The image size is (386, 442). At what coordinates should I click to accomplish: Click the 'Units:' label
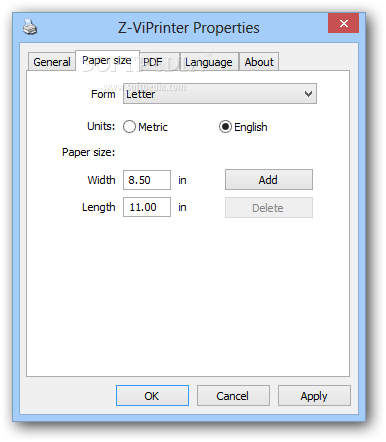click(101, 126)
